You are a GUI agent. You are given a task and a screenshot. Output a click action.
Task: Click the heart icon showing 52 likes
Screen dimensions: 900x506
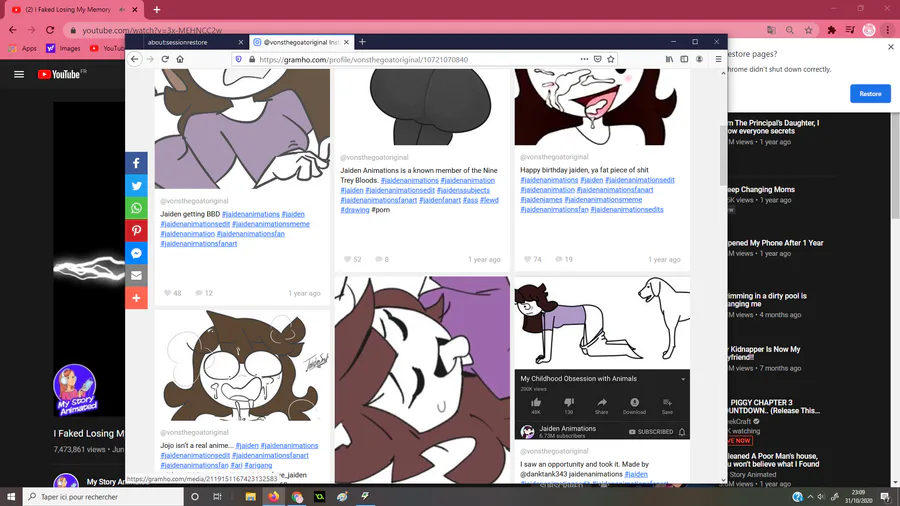[347, 259]
